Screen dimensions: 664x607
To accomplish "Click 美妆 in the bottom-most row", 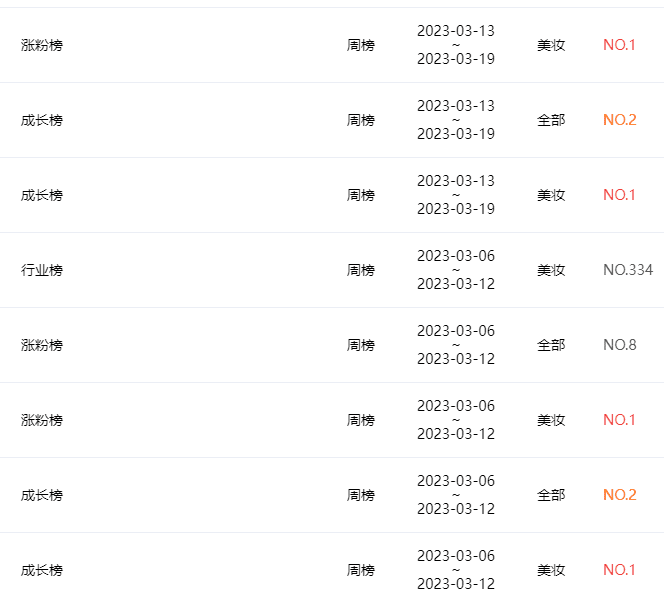I will 551,570.
